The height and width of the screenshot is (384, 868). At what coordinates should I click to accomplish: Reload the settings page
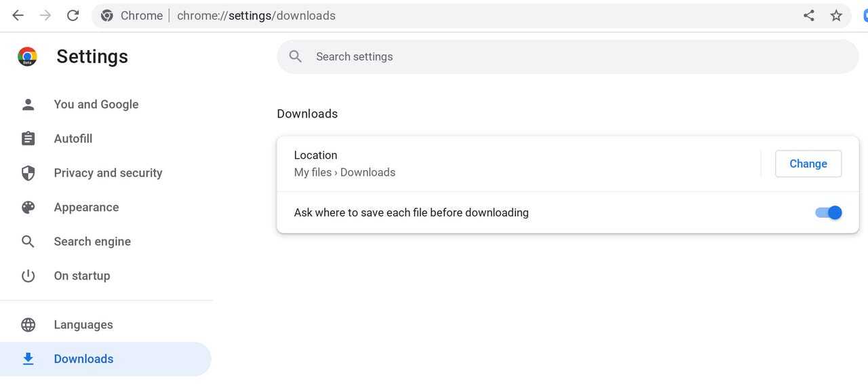point(73,16)
